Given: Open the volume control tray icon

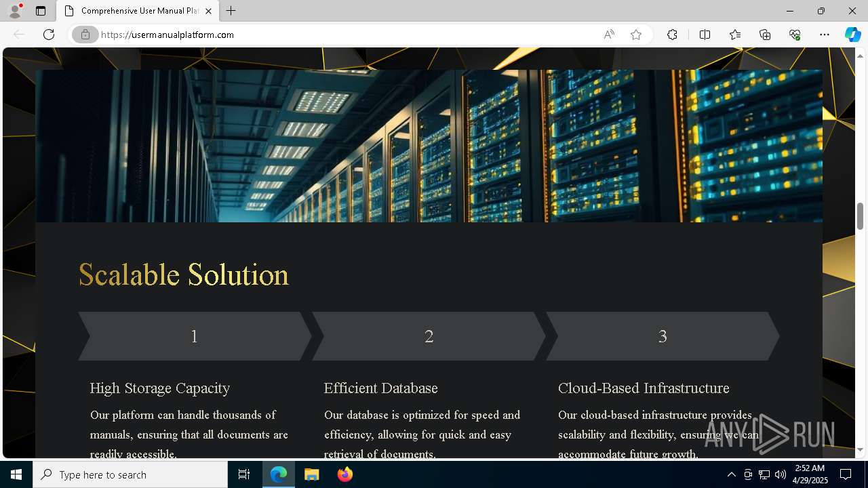Looking at the screenshot, I should click(x=781, y=474).
